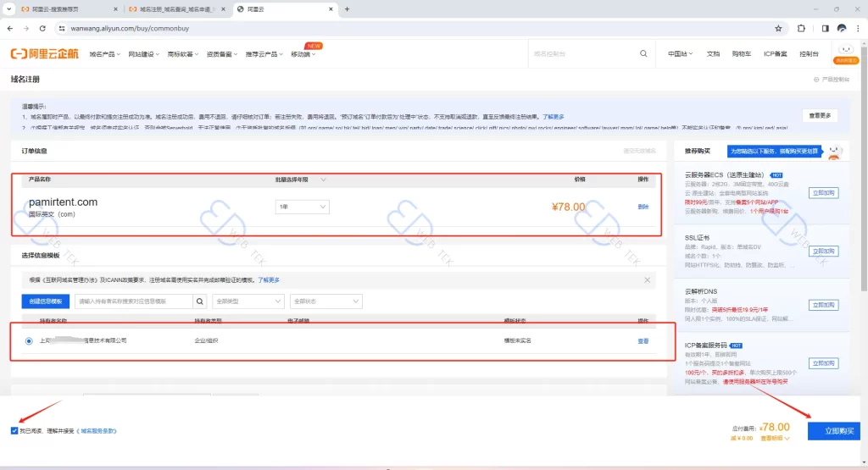Go forward with browser forward arrow
Viewport: 868px width, 470px height.
click(x=26, y=28)
